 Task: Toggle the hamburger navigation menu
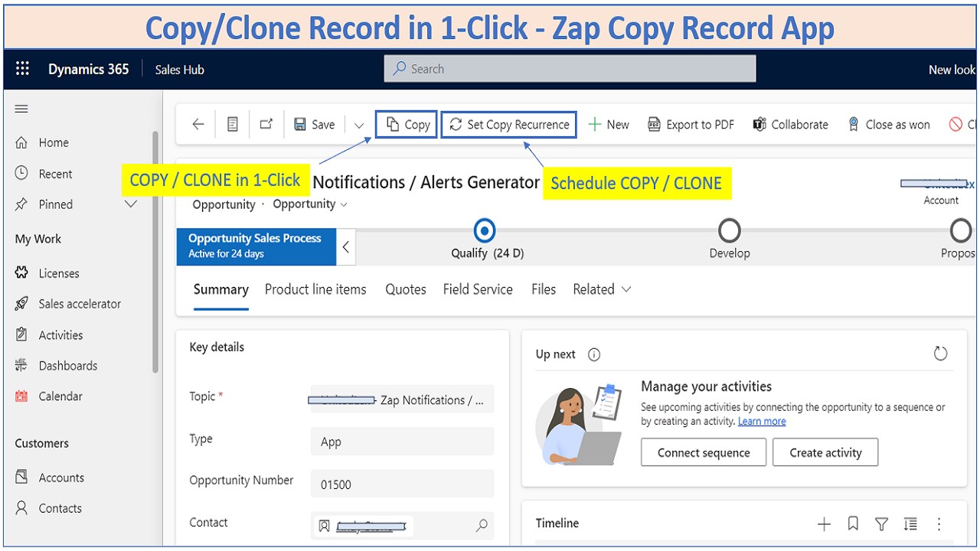click(x=21, y=109)
